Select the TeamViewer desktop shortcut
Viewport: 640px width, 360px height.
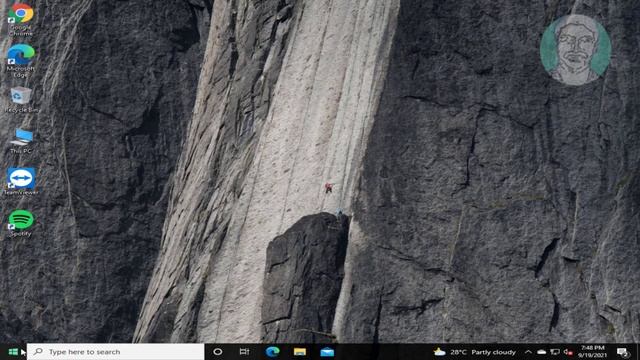[21, 182]
